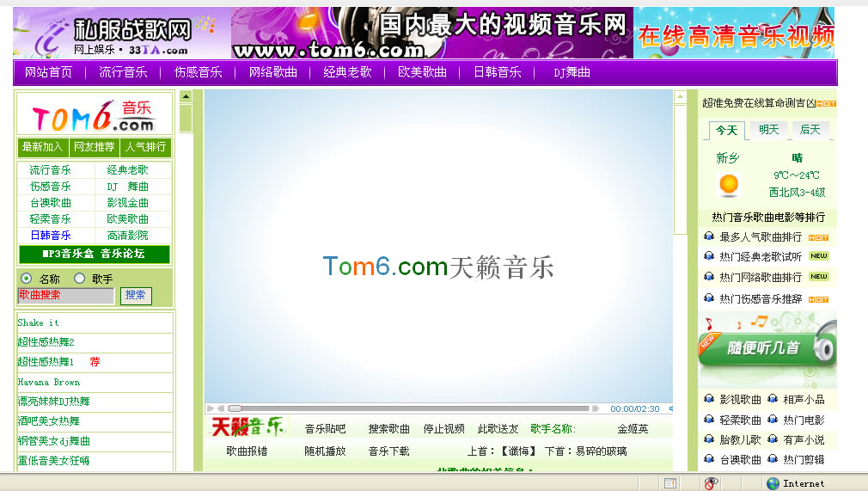This screenshot has width=868, height=491.
Task: Click headphone icon next to 相声小品
Action: point(773,399)
